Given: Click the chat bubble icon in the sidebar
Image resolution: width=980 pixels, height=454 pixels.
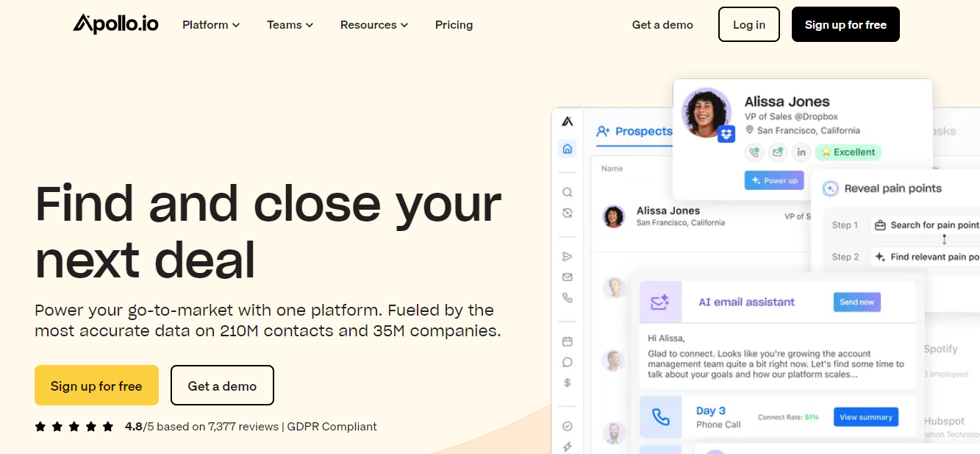Looking at the screenshot, I should [567, 362].
